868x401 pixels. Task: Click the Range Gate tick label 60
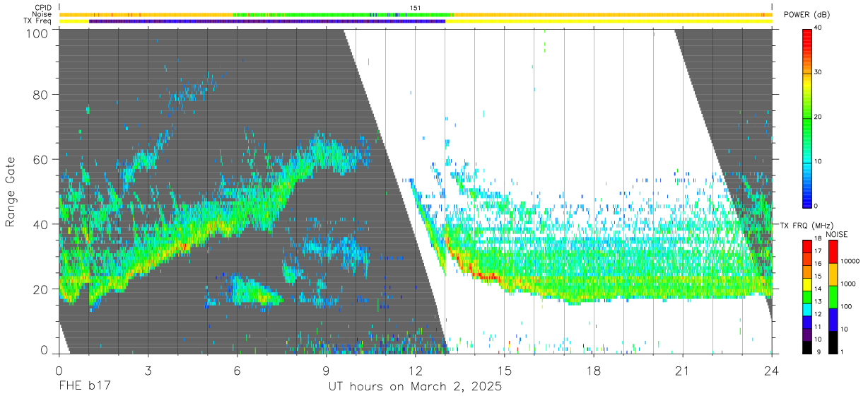coord(41,159)
